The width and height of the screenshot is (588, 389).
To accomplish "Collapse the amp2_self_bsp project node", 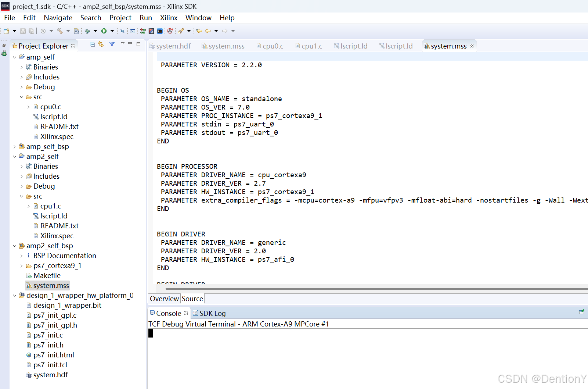I will [14, 246].
